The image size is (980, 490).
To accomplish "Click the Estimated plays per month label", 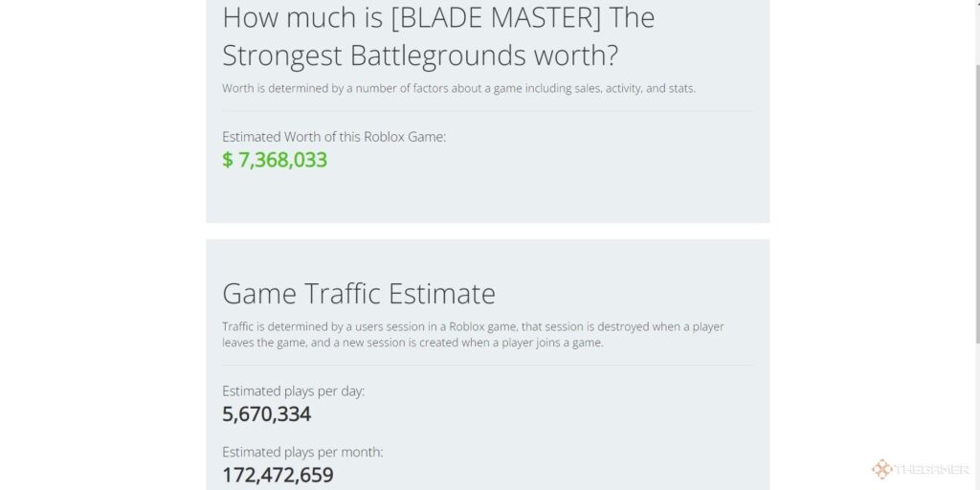I will coord(302,452).
